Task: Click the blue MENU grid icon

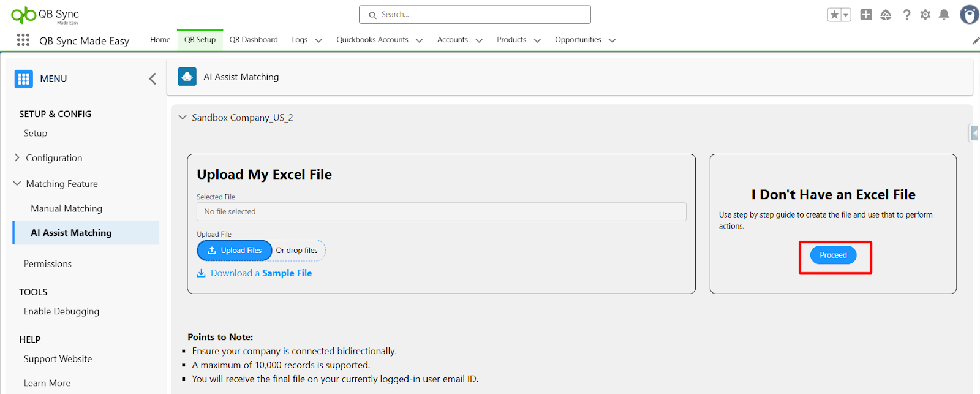Action: coord(24,78)
